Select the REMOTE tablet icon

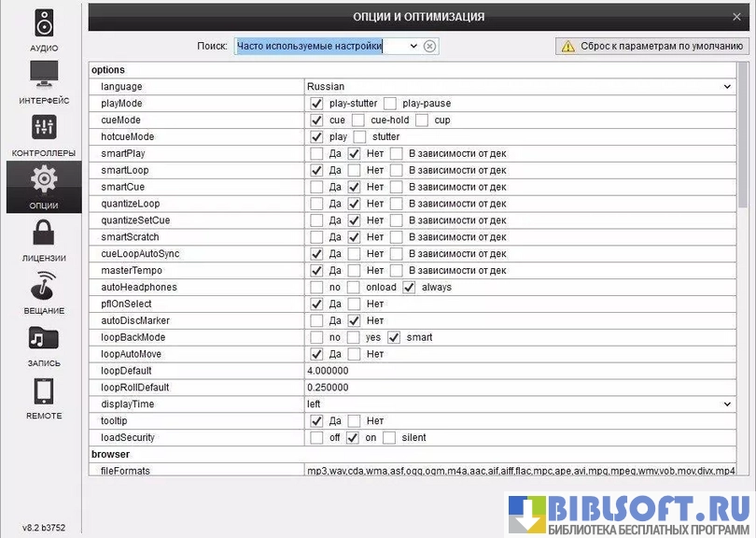pyautogui.click(x=44, y=390)
